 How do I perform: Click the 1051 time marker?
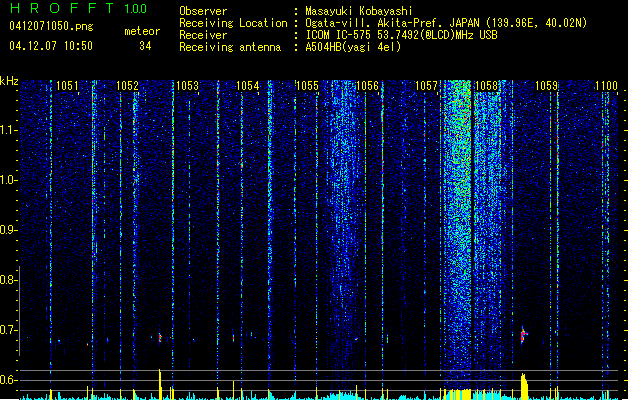tap(67, 86)
